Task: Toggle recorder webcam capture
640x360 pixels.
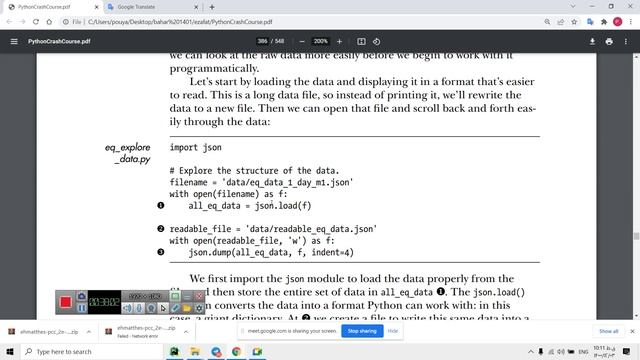Action: tap(151, 308)
